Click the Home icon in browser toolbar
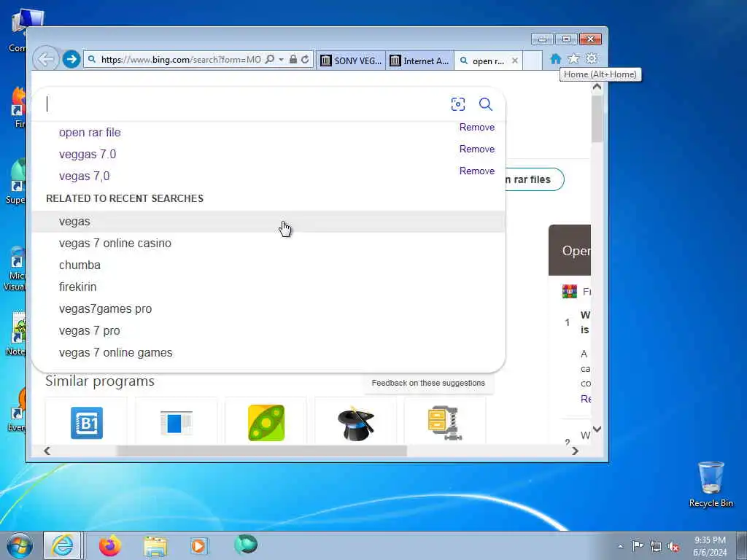 (x=555, y=58)
